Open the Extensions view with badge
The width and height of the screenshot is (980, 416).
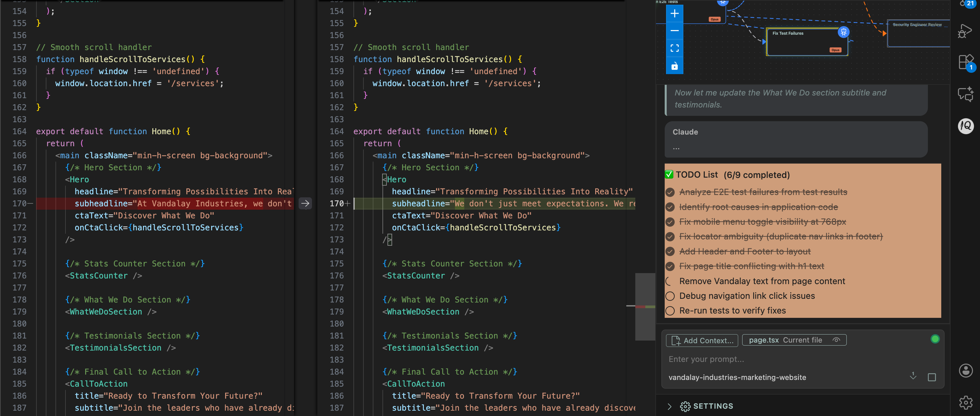coord(965,62)
